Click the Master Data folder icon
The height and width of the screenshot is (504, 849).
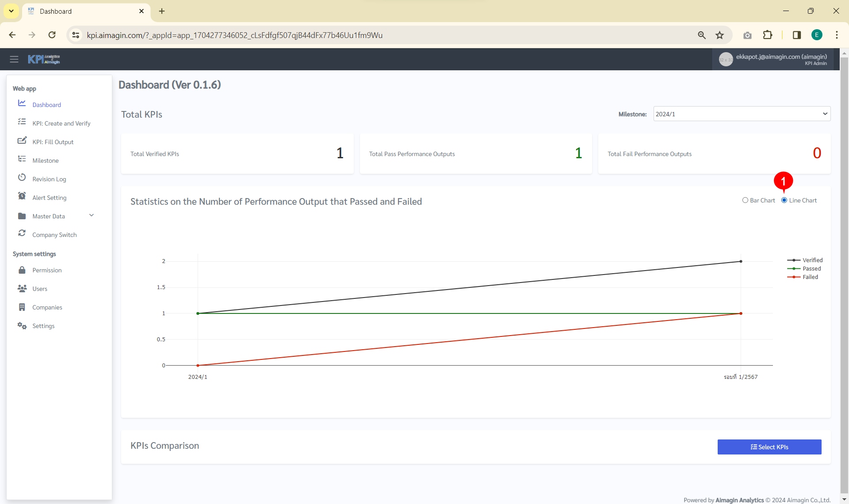point(22,216)
